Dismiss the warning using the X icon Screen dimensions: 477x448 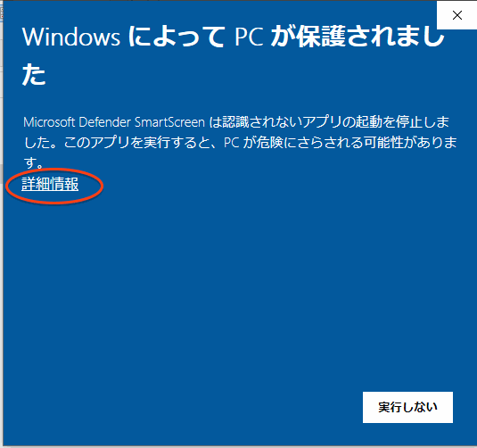tap(456, 15)
